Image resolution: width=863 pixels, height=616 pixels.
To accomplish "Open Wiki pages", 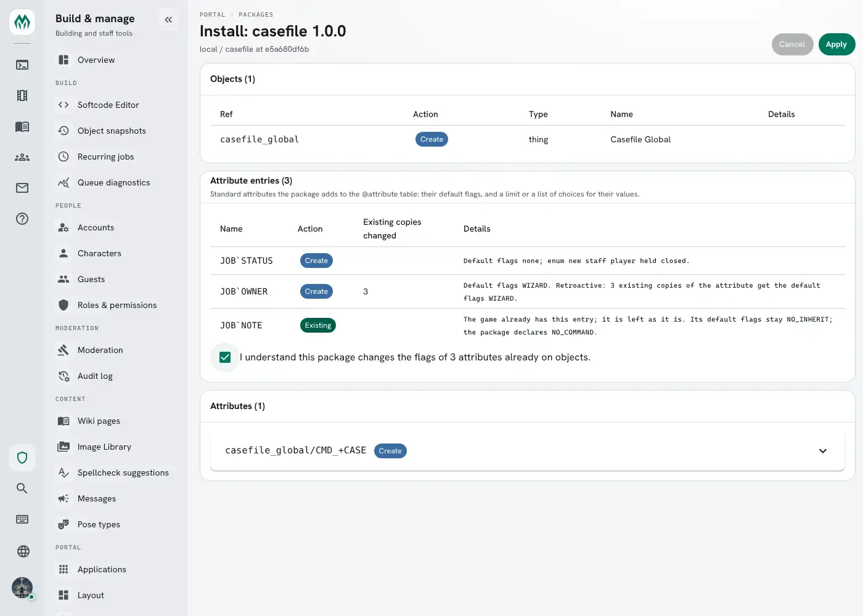I will pos(116,421).
